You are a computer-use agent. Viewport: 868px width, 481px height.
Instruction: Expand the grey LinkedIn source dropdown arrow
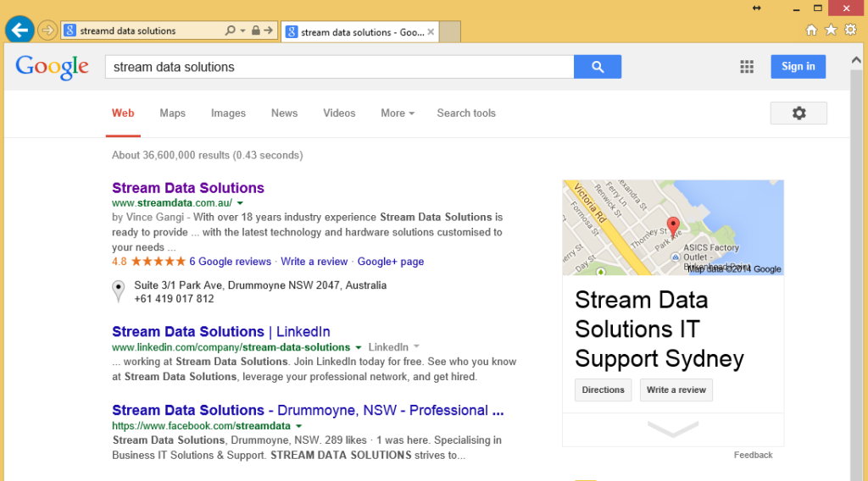(416, 346)
